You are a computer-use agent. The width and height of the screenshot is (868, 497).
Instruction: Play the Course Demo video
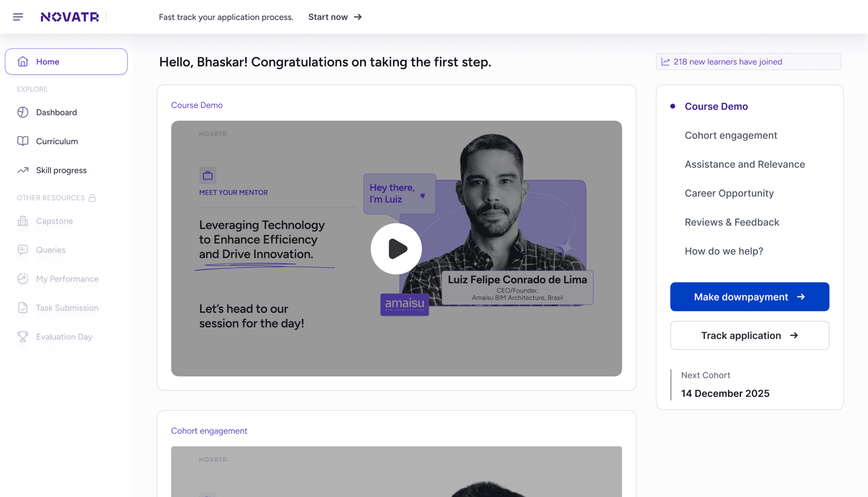[x=396, y=249]
